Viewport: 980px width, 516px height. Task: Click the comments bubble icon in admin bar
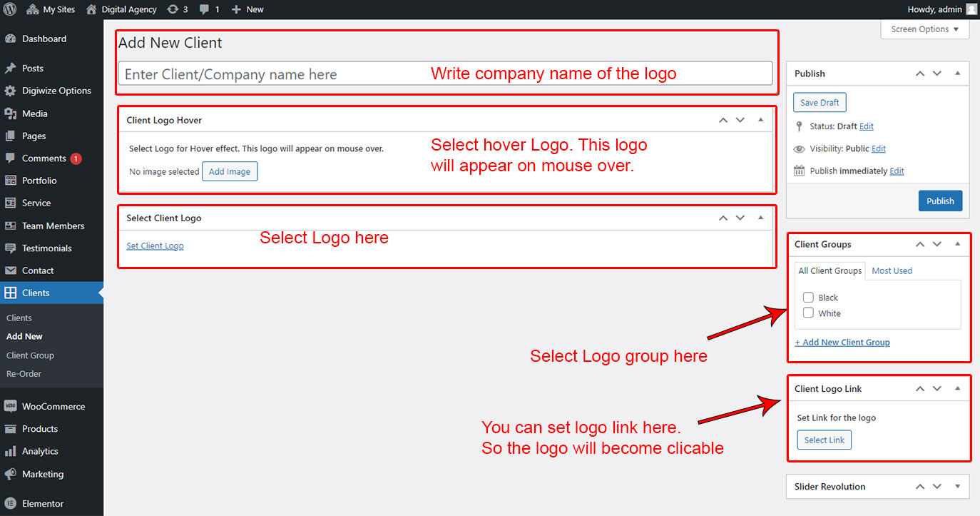tap(205, 9)
